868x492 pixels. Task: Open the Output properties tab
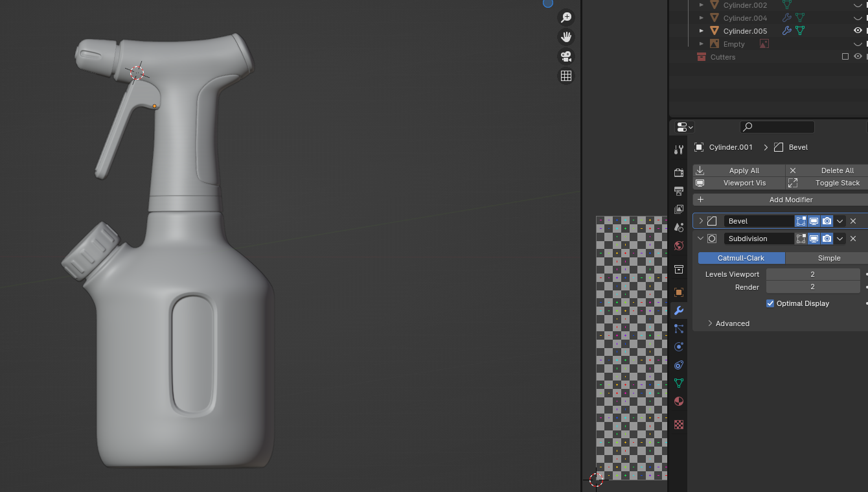[x=679, y=191]
